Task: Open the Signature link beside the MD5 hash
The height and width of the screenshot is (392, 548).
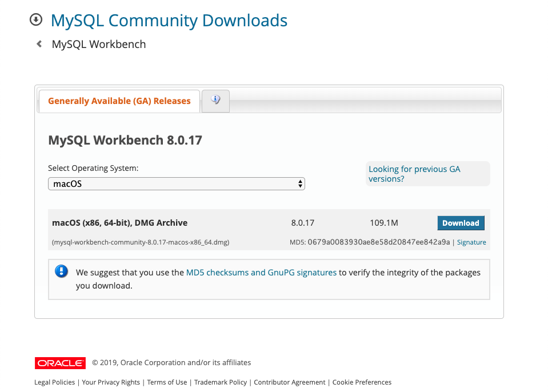Action: click(x=471, y=242)
